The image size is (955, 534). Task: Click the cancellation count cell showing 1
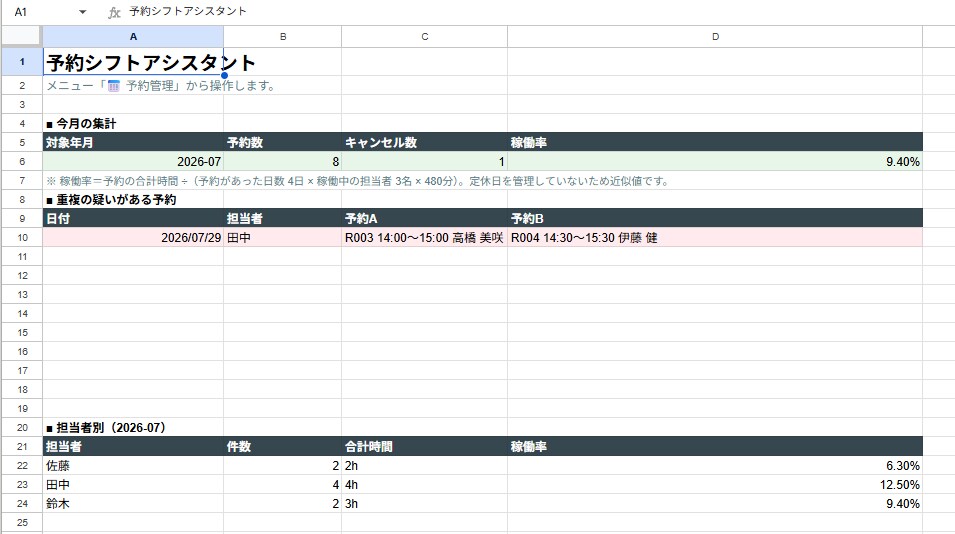(x=425, y=161)
